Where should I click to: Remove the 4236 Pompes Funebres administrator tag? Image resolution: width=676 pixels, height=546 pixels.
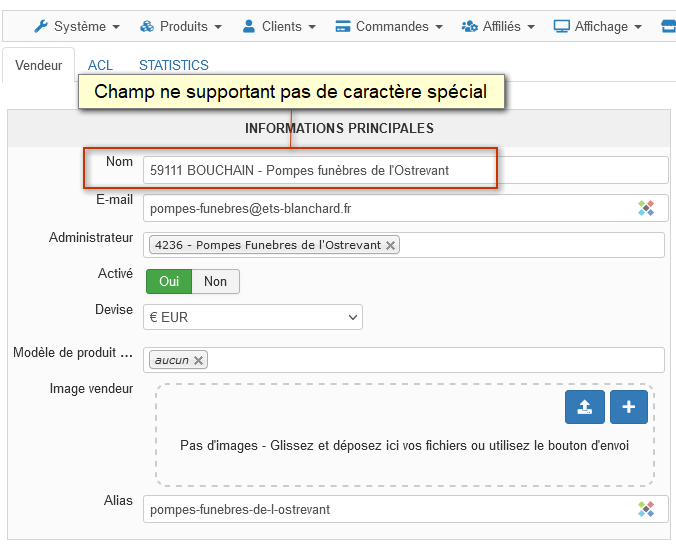(x=390, y=245)
